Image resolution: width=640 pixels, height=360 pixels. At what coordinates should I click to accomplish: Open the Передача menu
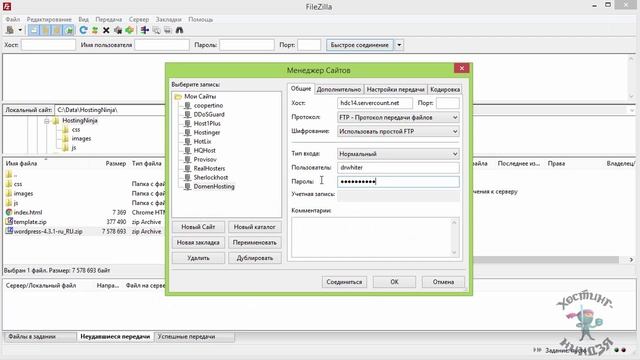pos(109,19)
